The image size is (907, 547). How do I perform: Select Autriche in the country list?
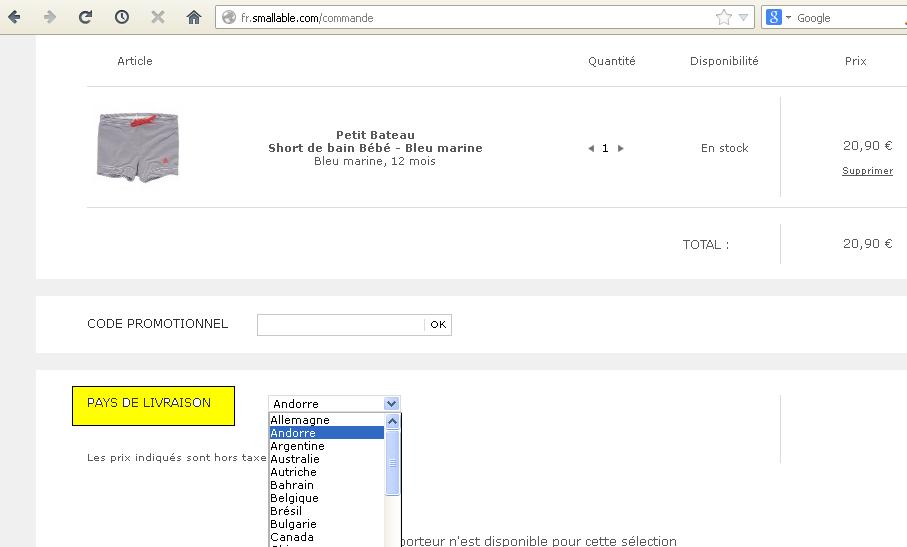pos(326,472)
